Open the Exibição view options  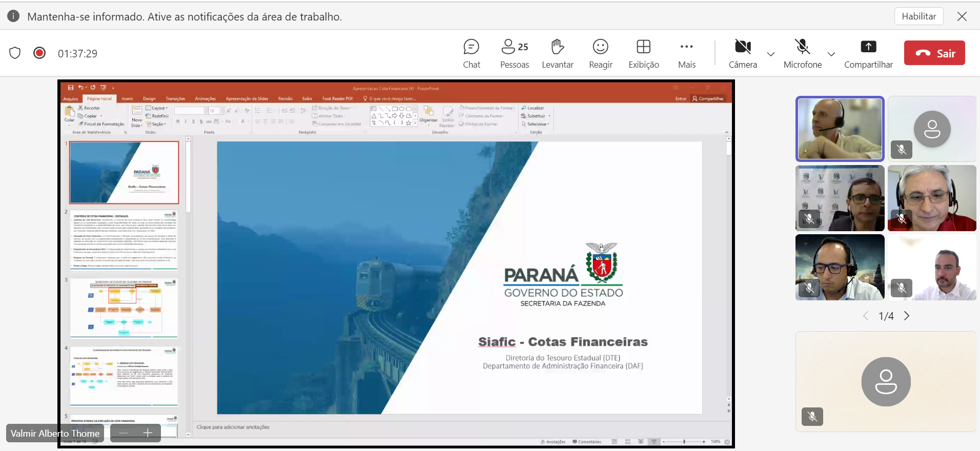pos(644,53)
